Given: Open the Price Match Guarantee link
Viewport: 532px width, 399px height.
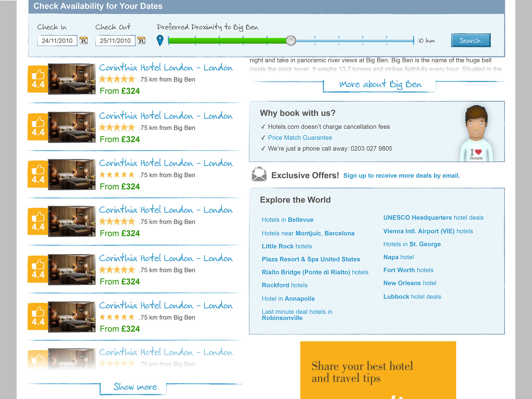Looking at the screenshot, I should (x=300, y=137).
